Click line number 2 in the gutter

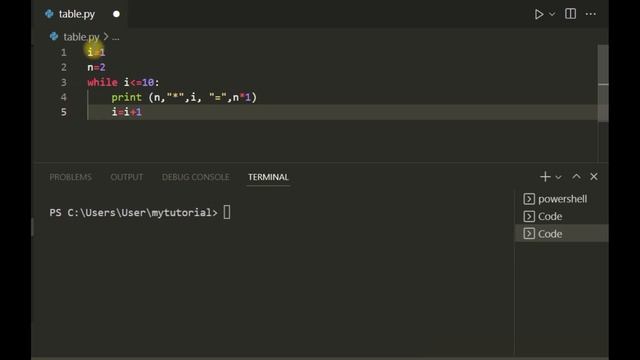64,67
